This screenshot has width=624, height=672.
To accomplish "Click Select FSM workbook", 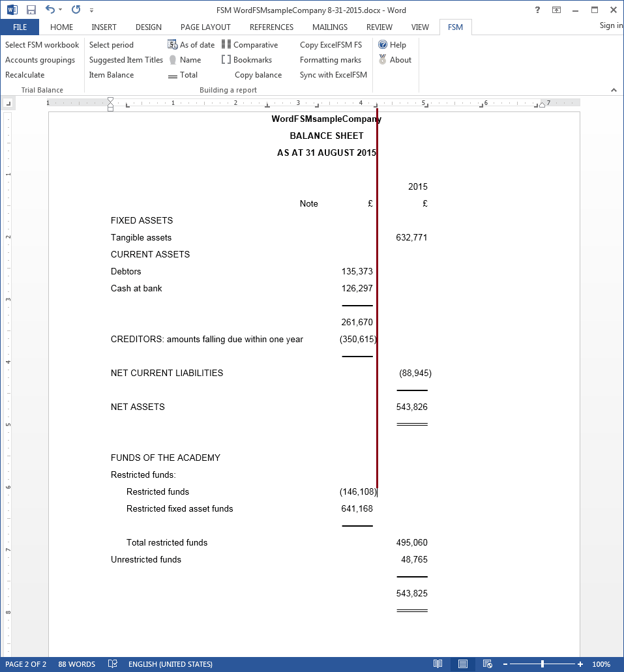I will (42, 44).
